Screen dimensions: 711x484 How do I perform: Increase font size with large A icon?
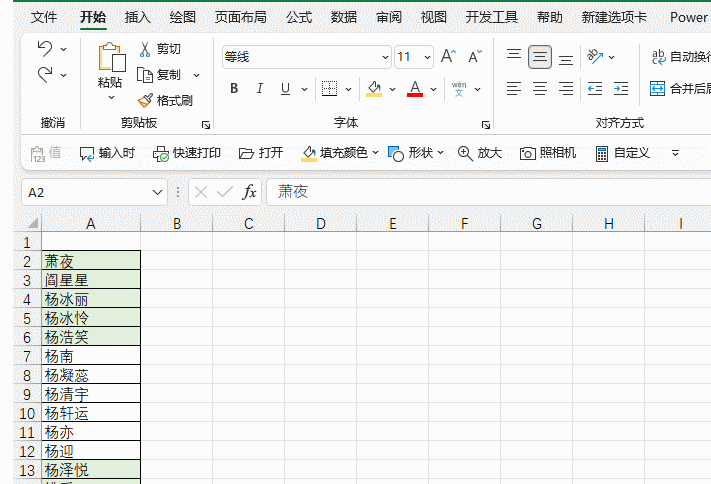click(x=448, y=57)
